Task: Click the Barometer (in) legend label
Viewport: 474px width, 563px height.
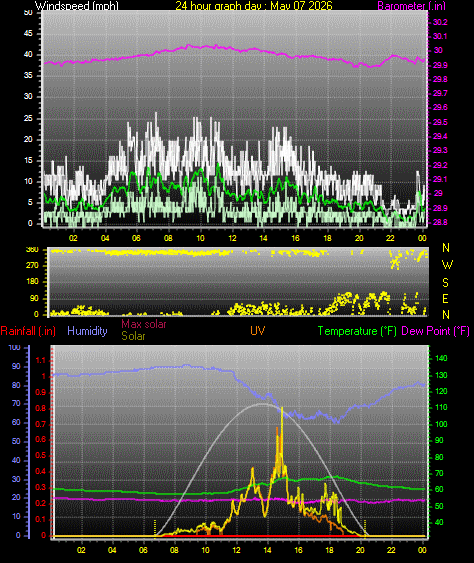Action: tap(412, 6)
